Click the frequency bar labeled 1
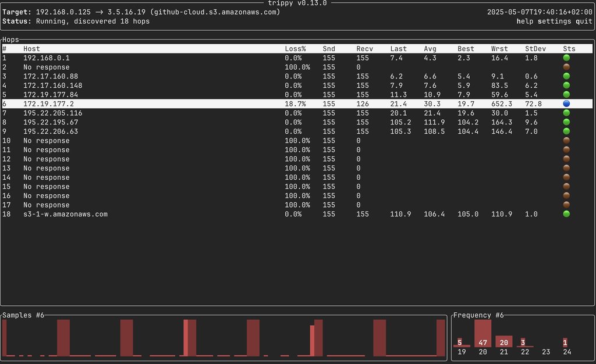596x364 pixels. 565,342
